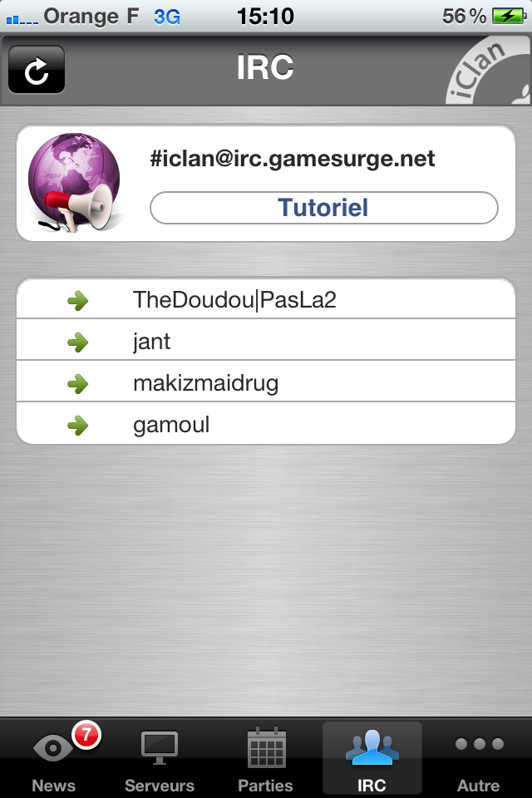Select user TheDoudou|PasLa2

tap(266, 299)
